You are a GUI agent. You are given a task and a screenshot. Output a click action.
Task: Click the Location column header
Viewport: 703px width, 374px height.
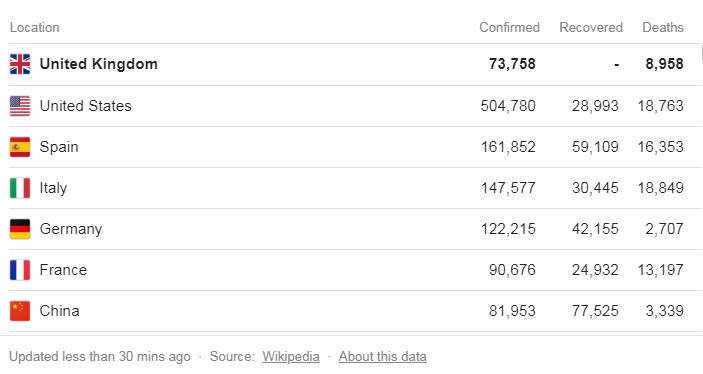tap(35, 27)
